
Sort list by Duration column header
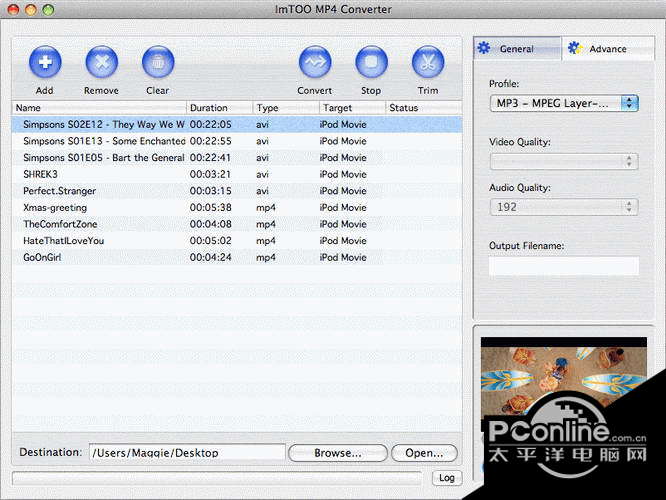point(219,107)
